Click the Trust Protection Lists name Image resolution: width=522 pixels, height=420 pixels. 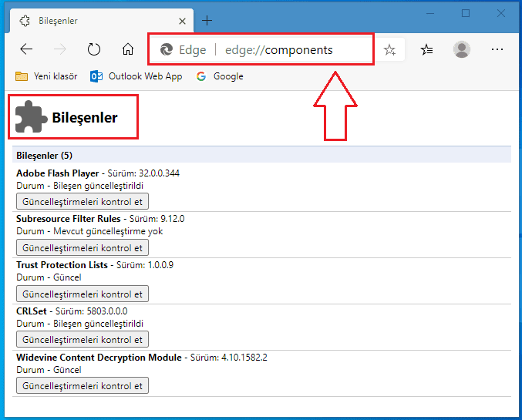tap(62, 265)
